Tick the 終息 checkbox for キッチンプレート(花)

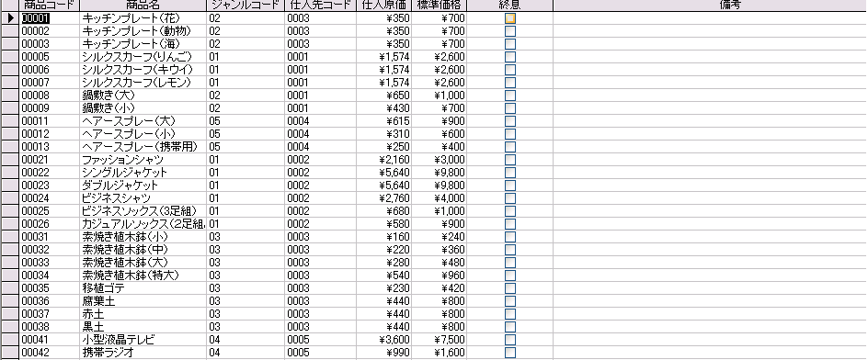point(509,17)
